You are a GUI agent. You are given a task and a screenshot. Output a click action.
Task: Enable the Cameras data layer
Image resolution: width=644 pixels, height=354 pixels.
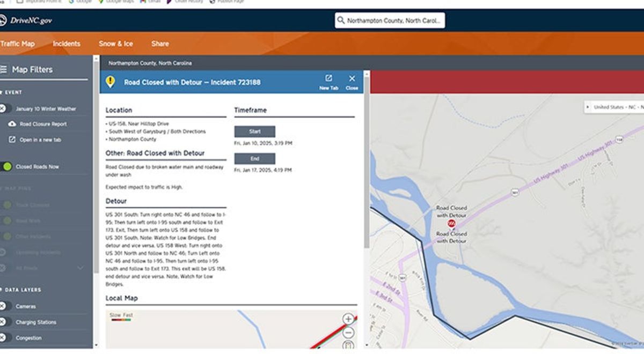(4, 306)
